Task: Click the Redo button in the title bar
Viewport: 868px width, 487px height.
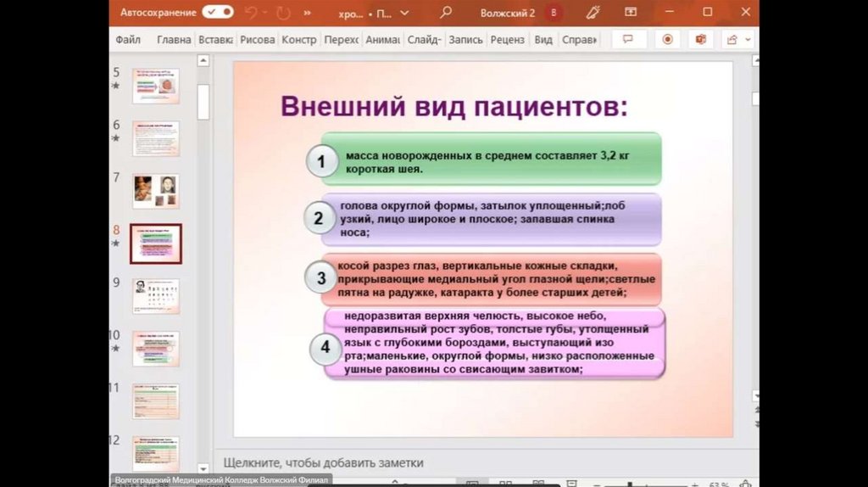Action: (283, 12)
